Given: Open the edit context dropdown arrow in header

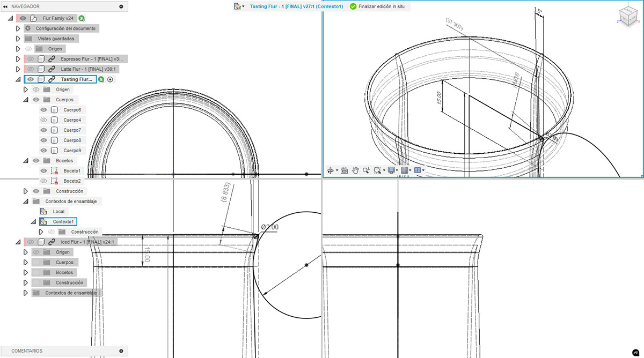Looking at the screenshot, I should [x=243, y=6].
